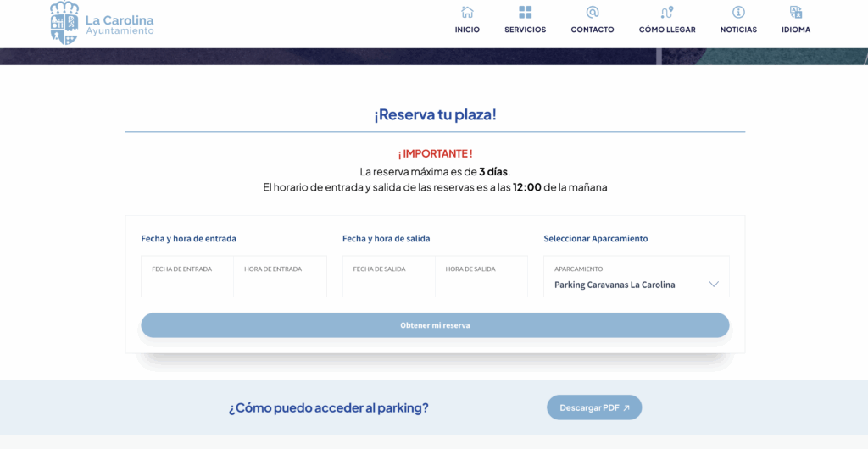Image resolution: width=868 pixels, height=449 pixels.
Task: Click the La Carolina coat of arms logo
Action: point(64,22)
